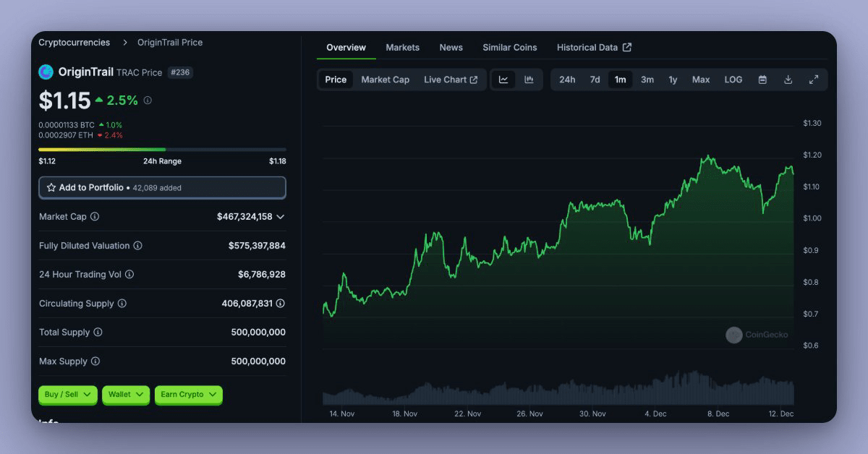Switch to candlestick chart icon
The width and height of the screenshot is (868, 454).
(x=529, y=80)
